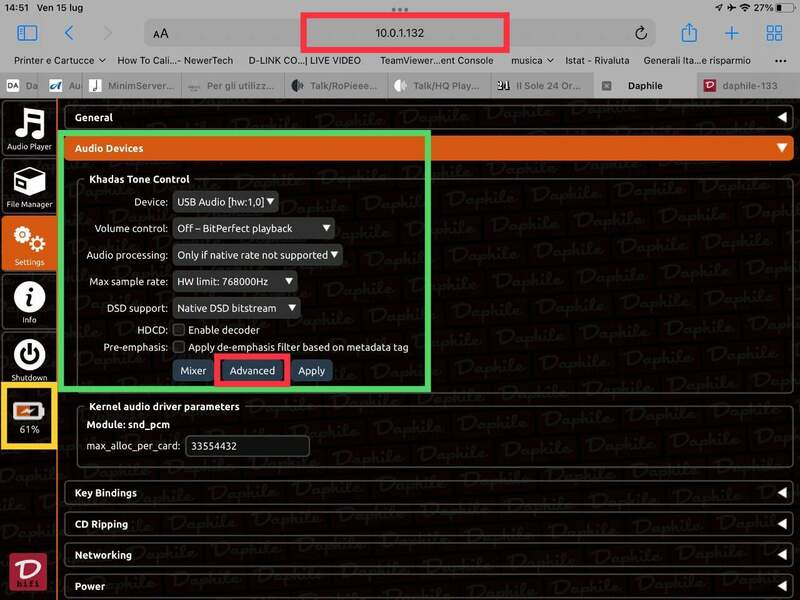Open the File Manager icon

tap(29, 186)
